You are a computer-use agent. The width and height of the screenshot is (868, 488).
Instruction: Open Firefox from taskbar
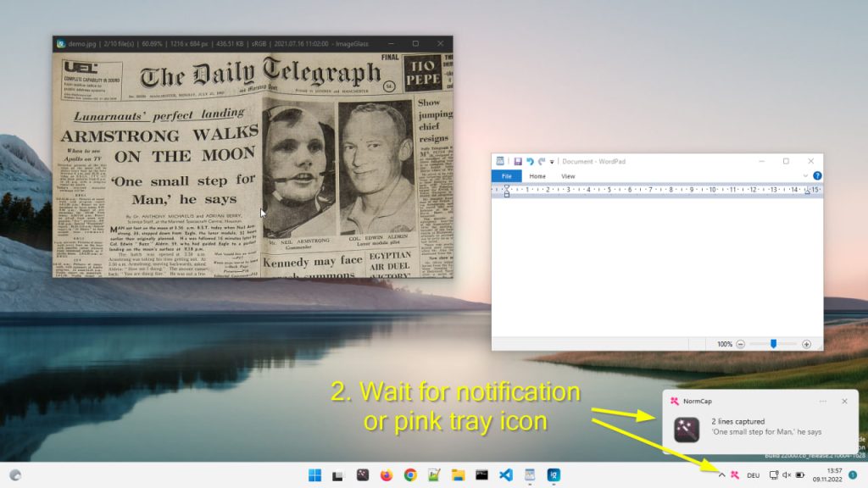point(387,474)
